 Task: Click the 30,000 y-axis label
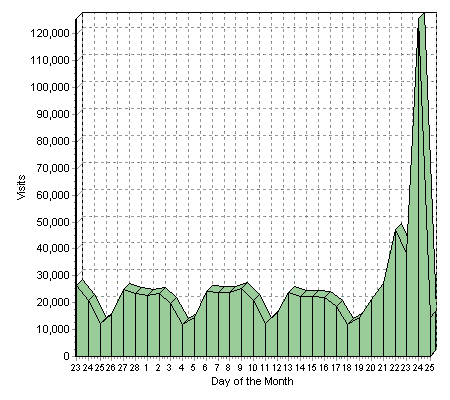53,275
